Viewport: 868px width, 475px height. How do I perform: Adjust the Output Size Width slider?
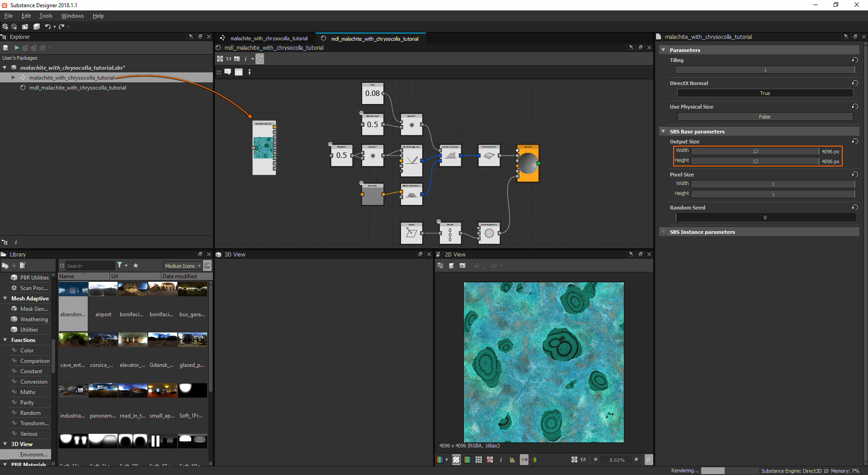(755, 152)
